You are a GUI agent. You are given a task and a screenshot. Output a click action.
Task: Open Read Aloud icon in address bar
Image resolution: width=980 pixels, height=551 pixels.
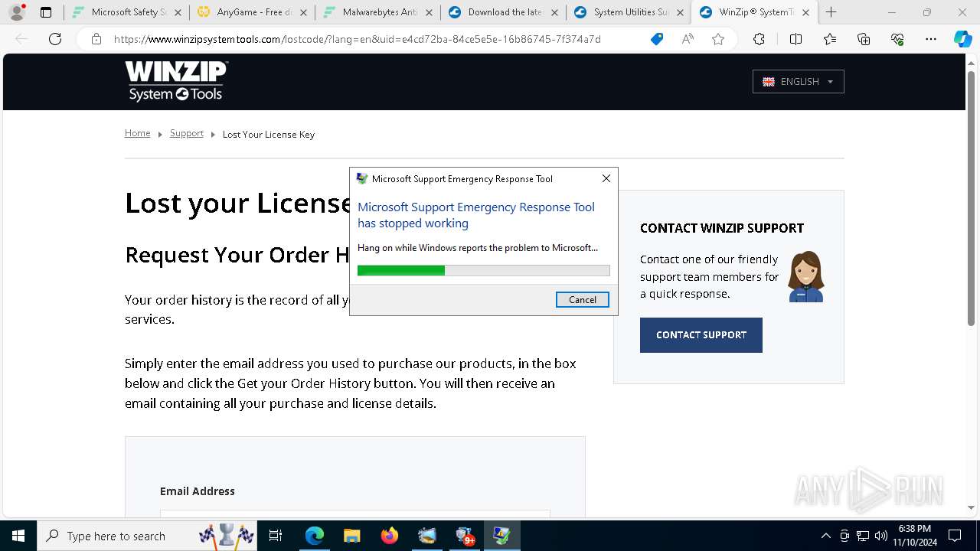(688, 40)
